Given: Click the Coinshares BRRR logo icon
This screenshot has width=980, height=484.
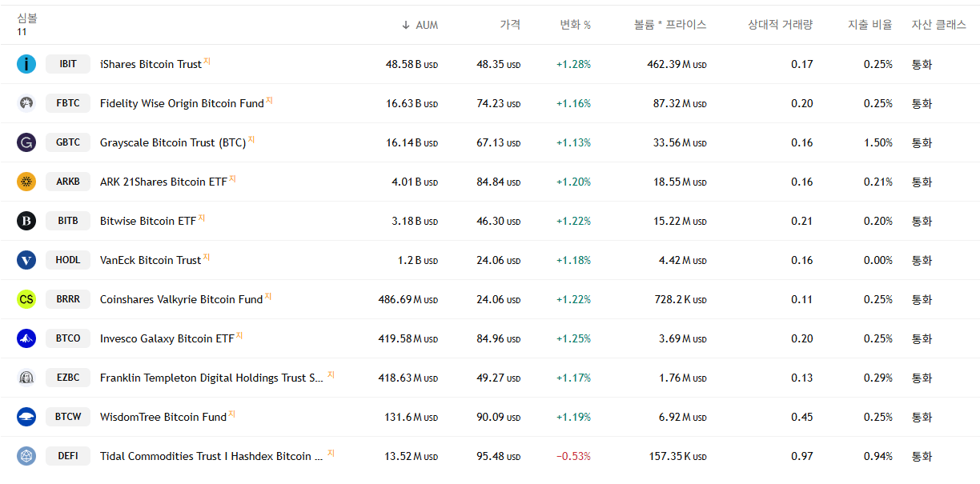Looking at the screenshot, I should pos(26,299).
